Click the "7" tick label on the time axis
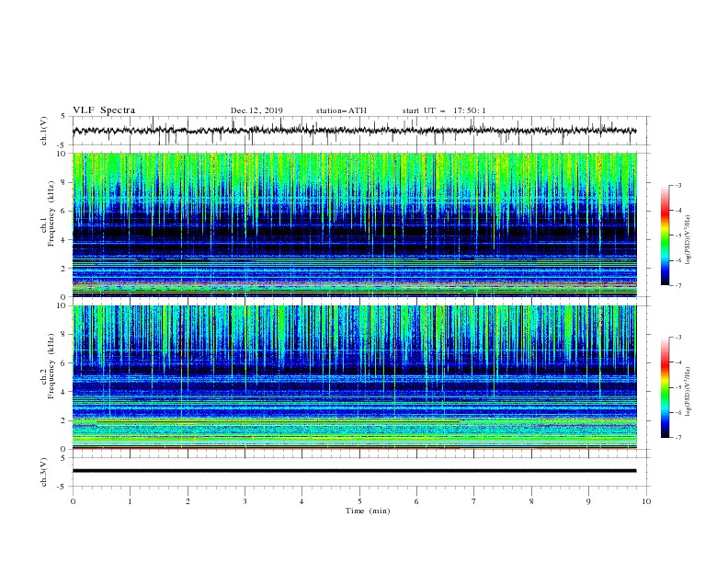This screenshot has height=563, width=728. point(474,501)
